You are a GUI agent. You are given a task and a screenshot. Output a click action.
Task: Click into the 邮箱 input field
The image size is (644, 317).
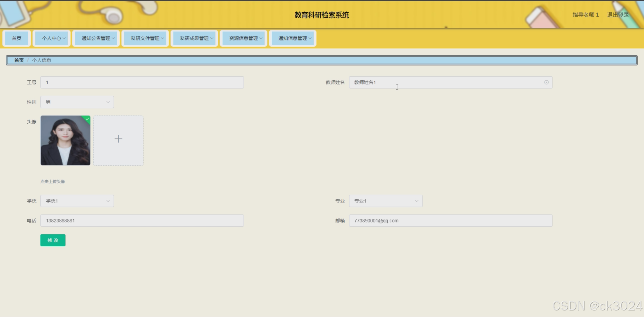coord(451,221)
